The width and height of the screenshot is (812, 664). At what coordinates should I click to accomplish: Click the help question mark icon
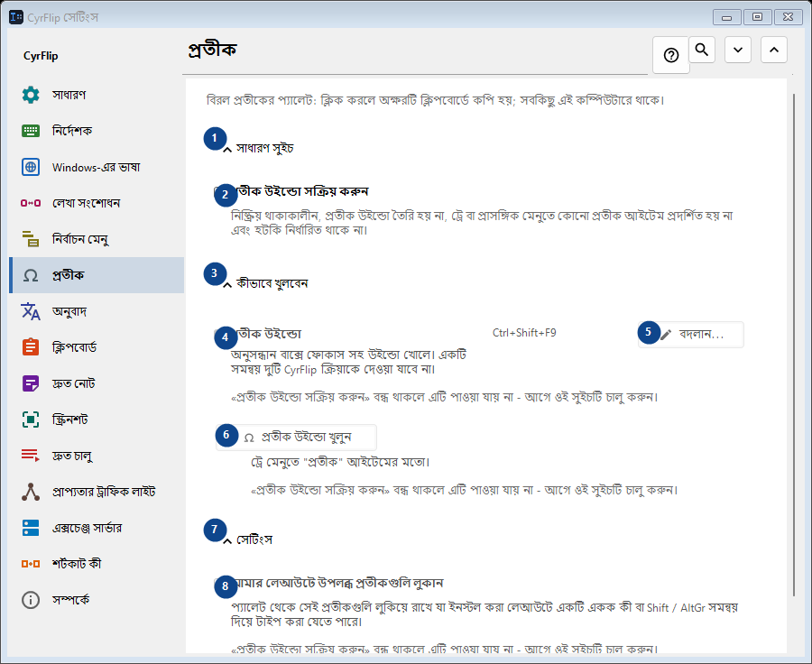coord(671,55)
